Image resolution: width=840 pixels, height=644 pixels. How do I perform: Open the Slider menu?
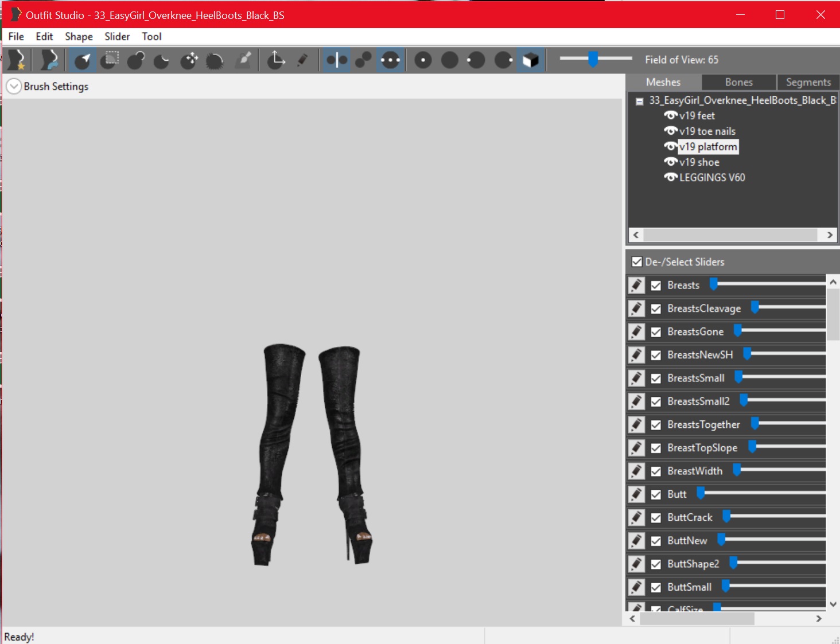pos(116,36)
